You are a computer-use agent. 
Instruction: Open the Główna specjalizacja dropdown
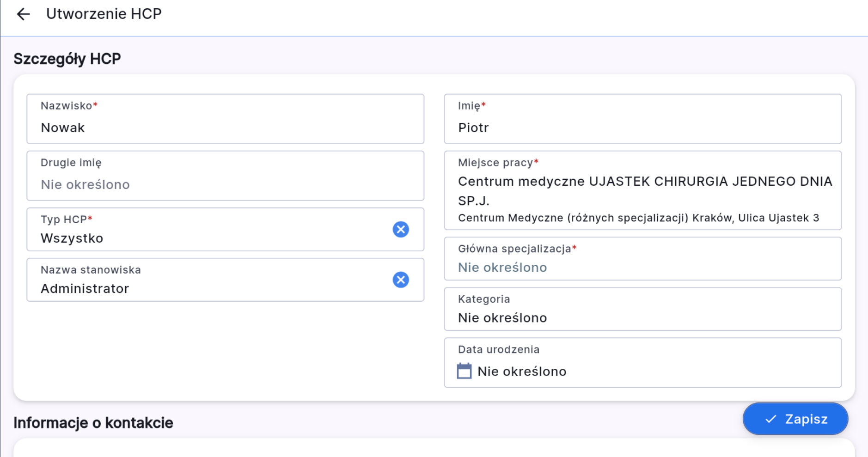(x=642, y=267)
